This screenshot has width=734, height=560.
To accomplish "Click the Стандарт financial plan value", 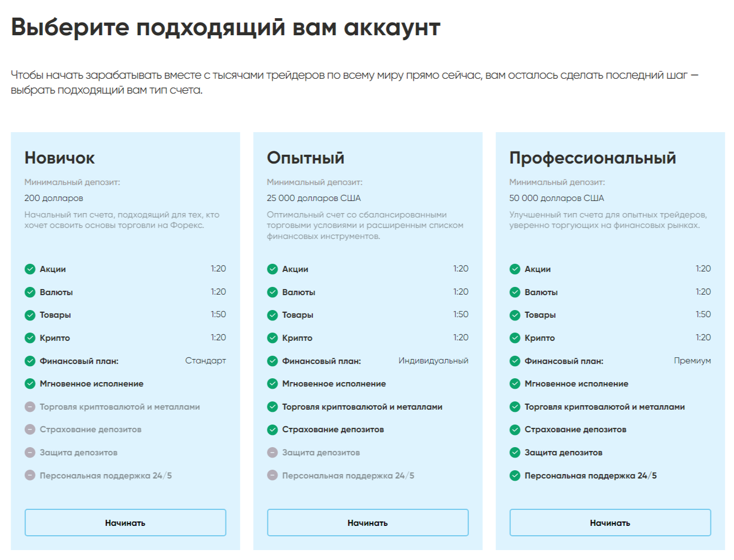I will pyautogui.click(x=205, y=360).
